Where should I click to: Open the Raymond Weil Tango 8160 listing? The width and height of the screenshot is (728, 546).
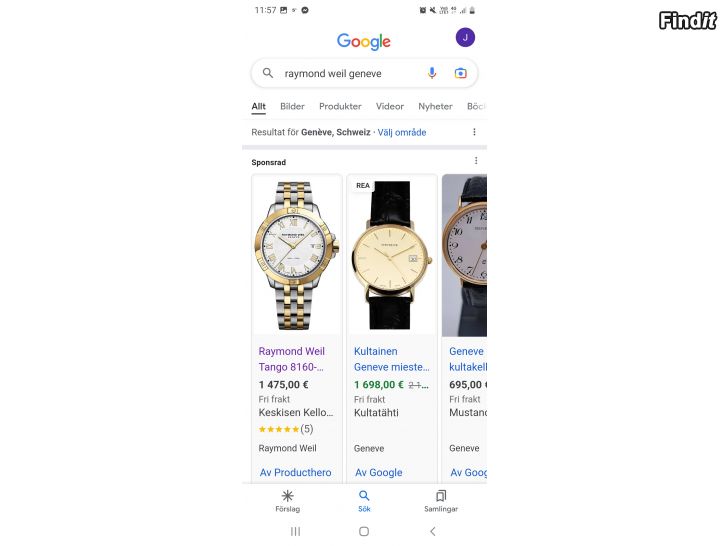tap(292, 359)
